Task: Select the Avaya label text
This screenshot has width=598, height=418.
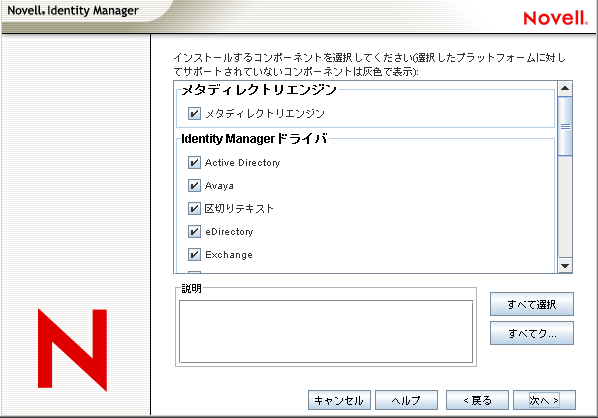Action: click(x=219, y=186)
